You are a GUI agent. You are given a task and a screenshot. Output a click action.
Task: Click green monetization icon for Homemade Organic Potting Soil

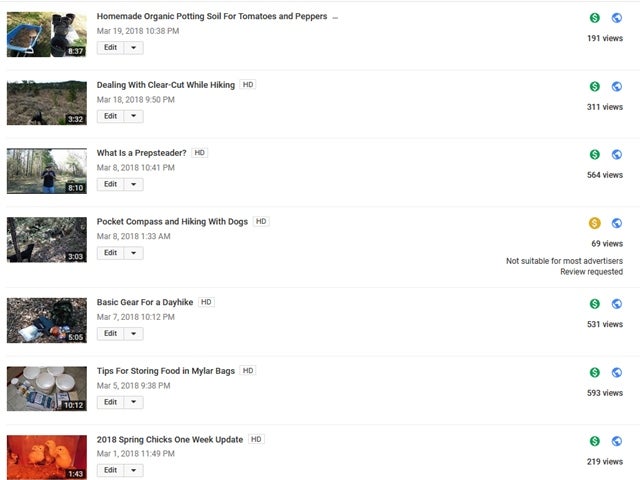[595, 18]
